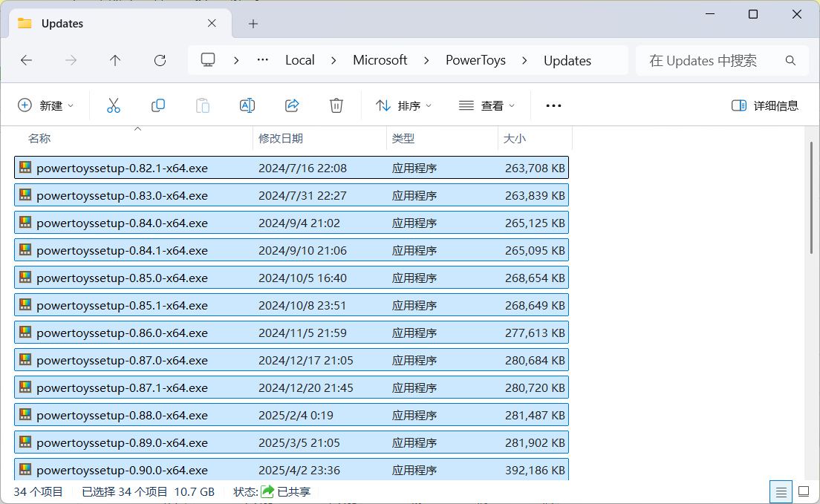Click size 265,125 KB

pos(535,223)
